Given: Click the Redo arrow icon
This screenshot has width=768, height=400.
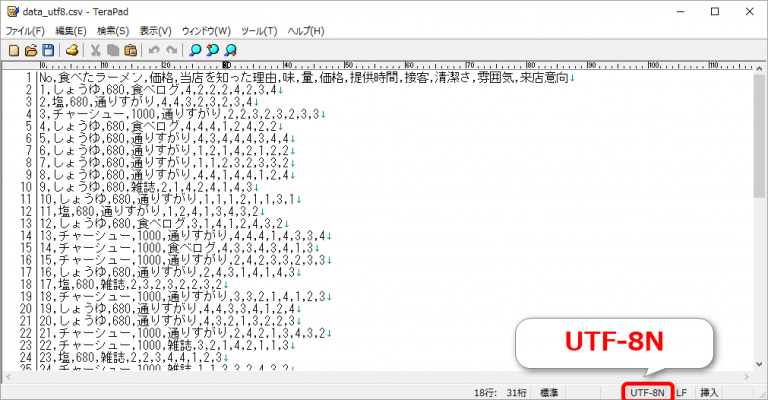Looking at the screenshot, I should click(171, 50).
